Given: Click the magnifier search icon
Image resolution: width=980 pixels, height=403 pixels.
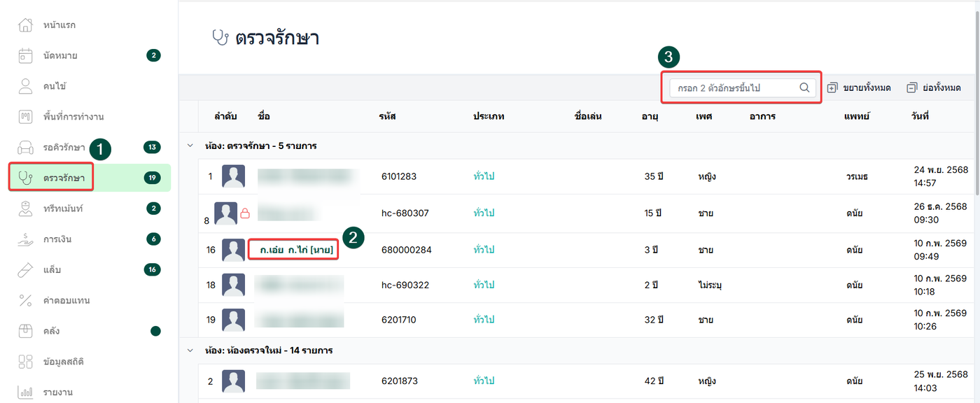Looking at the screenshot, I should coord(804,87).
